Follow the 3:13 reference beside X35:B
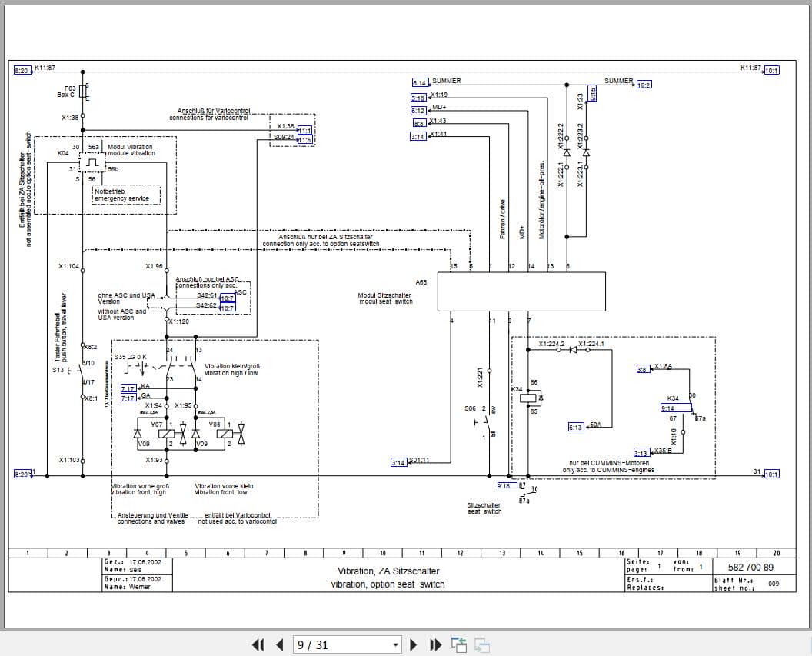The height and width of the screenshot is (656, 812). [x=641, y=453]
